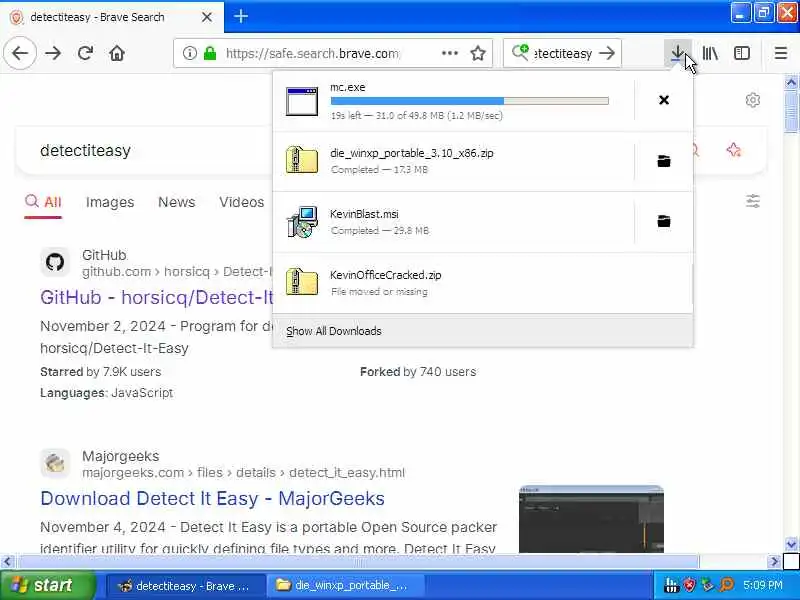This screenshot has width=800, height=600.
Task: Click the orange magnifier tray icon
Action: pos(727,585)
